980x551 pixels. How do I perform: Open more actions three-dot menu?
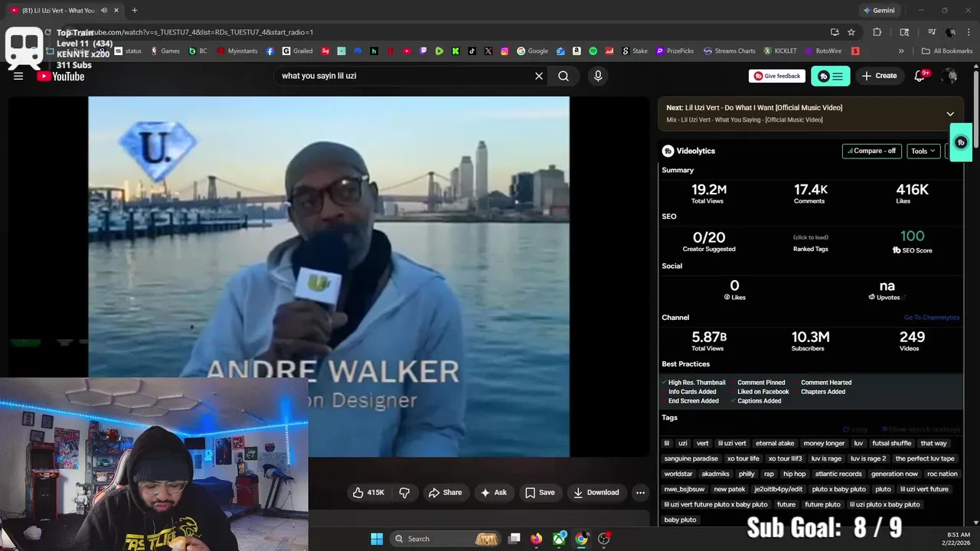click(x=641, y=493)
